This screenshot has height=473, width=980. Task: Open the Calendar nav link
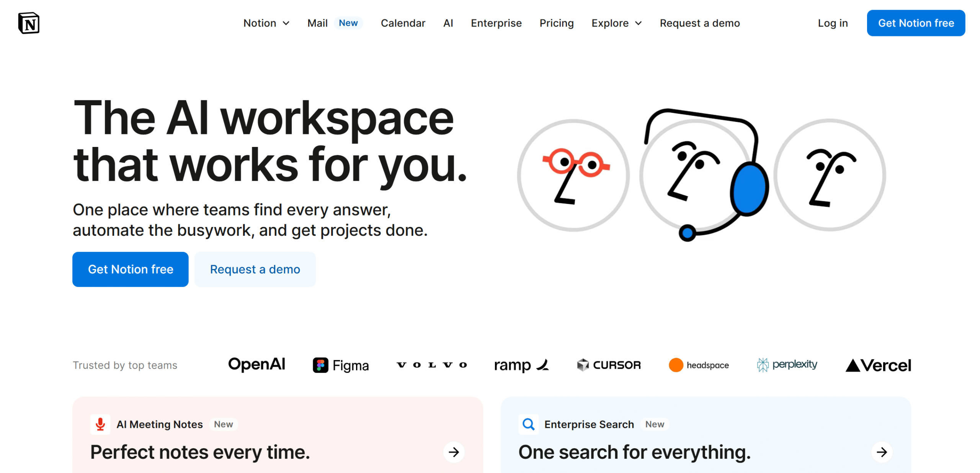(403, 23)
